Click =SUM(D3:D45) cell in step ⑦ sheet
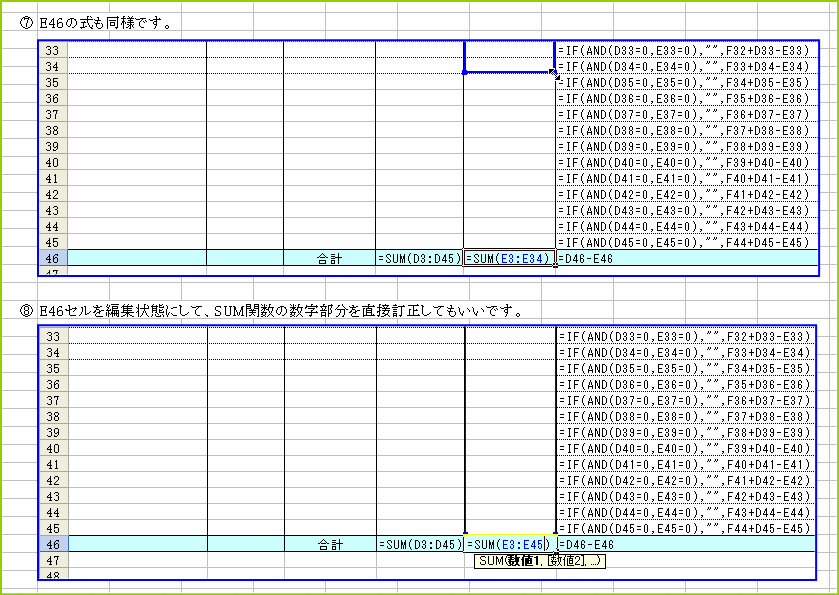Viewport: 839px width, 595px height. coord(420,258)
